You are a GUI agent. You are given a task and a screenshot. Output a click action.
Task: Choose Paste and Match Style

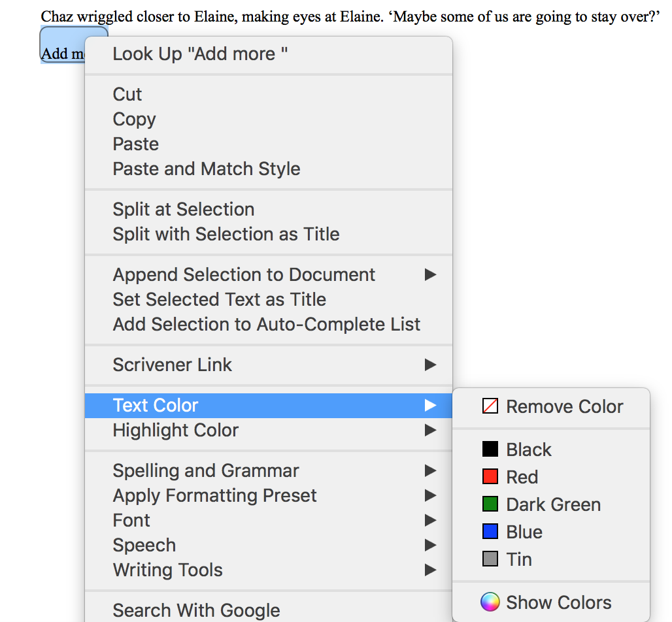[269, 169]
